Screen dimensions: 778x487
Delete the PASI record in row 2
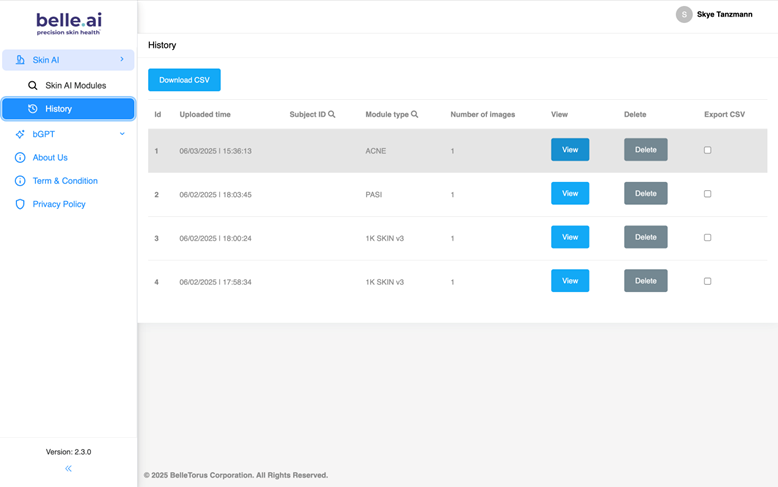[645, 194]
